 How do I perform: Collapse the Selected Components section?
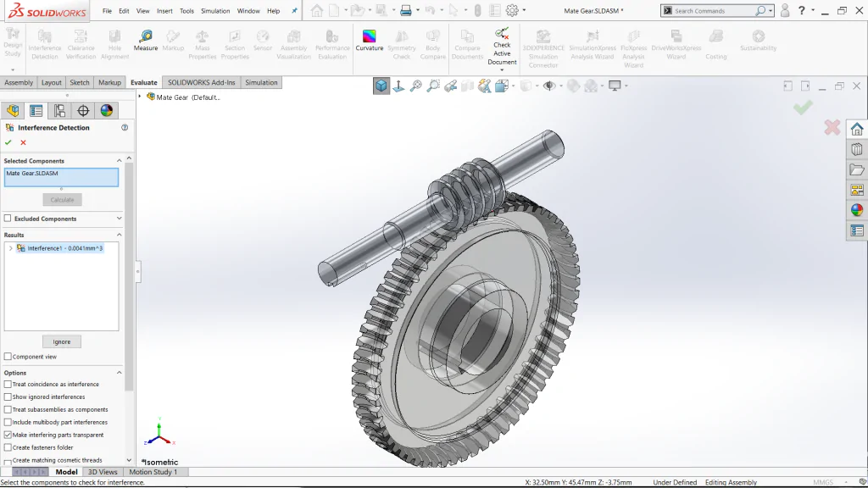(x=119, y=160)
